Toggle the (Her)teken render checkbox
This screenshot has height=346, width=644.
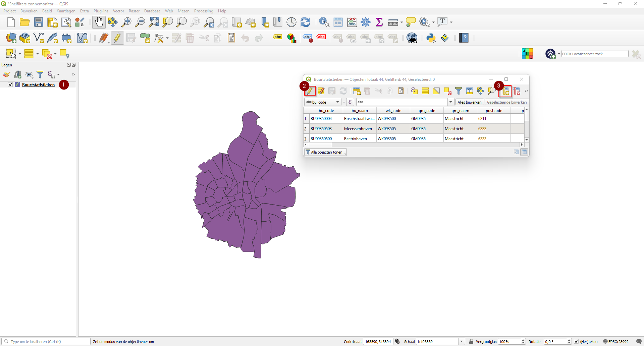pos(576,341)
